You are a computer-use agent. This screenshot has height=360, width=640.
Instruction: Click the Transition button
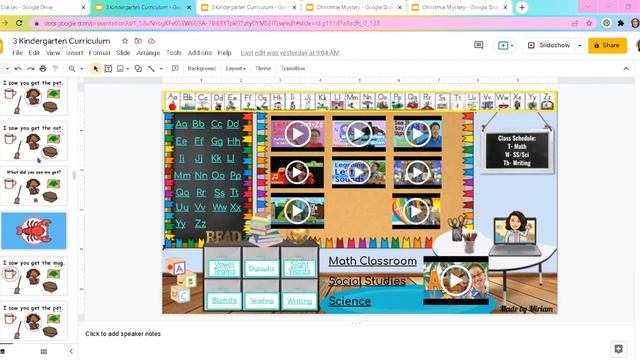coord(293,69)
